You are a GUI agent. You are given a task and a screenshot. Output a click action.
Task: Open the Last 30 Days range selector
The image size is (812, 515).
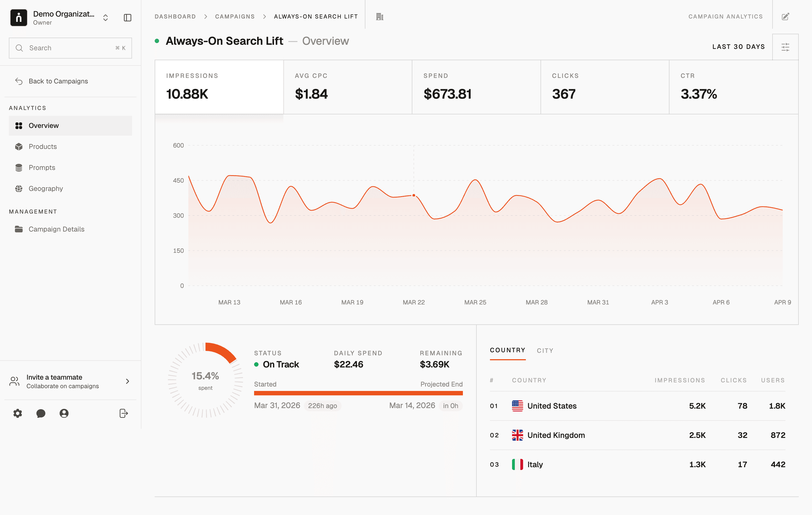(739, 47)
